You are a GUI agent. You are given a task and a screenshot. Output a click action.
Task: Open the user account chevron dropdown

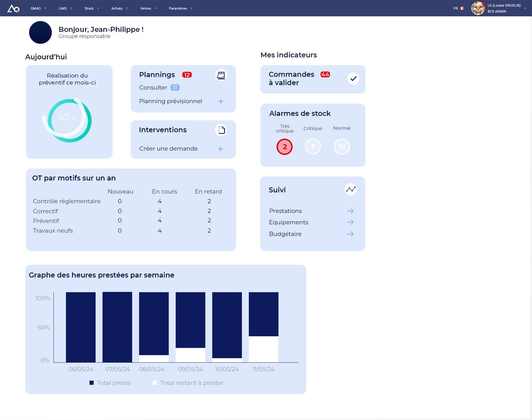pos(525,9)
